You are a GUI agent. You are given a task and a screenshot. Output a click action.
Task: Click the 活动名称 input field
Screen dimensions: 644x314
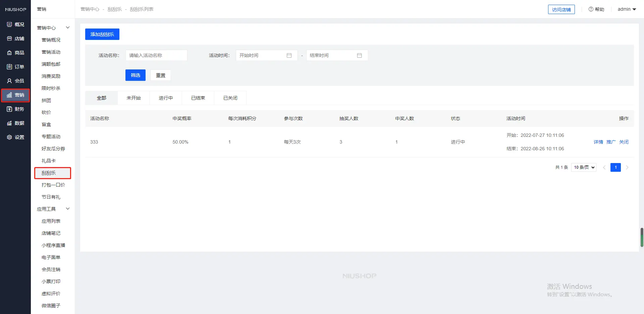[156, 55]
